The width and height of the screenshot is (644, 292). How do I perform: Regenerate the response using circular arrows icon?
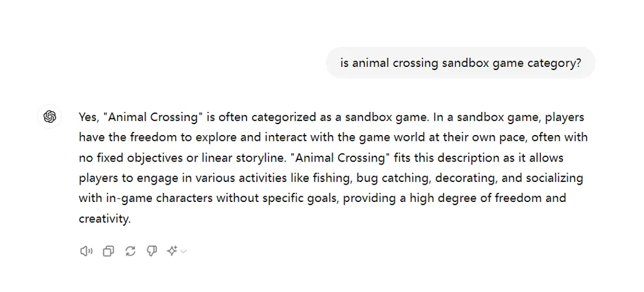(x=130, y=251)
